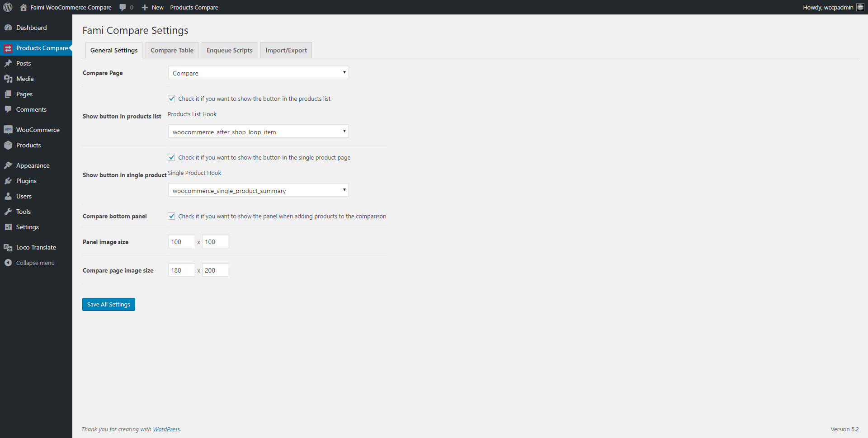Click the Products Compare sidebar icon
868x438 pixels.
point(8,48)
